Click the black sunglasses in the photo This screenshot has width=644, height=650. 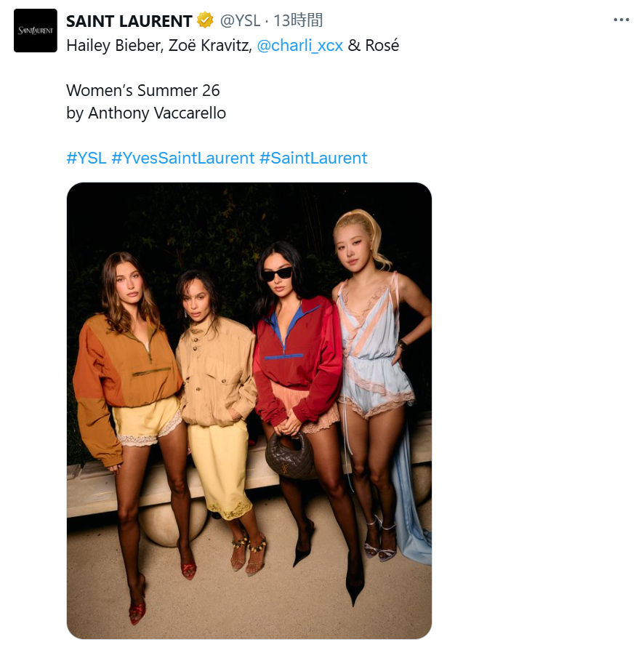277,275
